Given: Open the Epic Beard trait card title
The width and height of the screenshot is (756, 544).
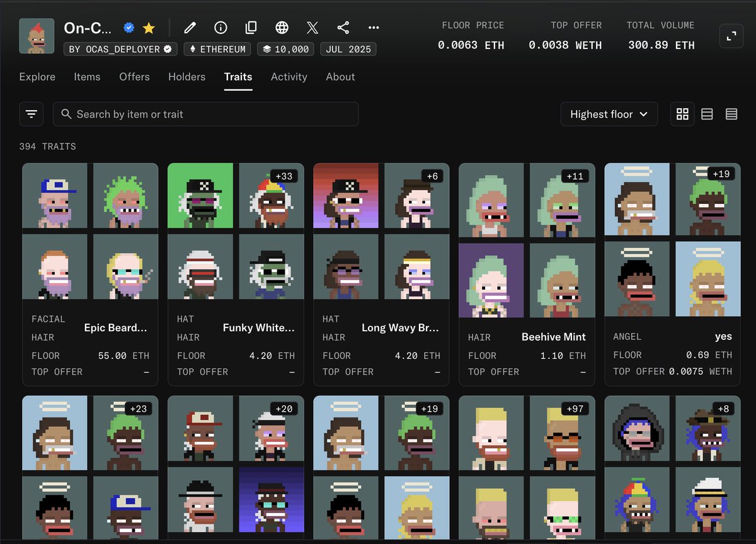Looking at the screenshot, I should pyautogui.click(x=116, y=327).
